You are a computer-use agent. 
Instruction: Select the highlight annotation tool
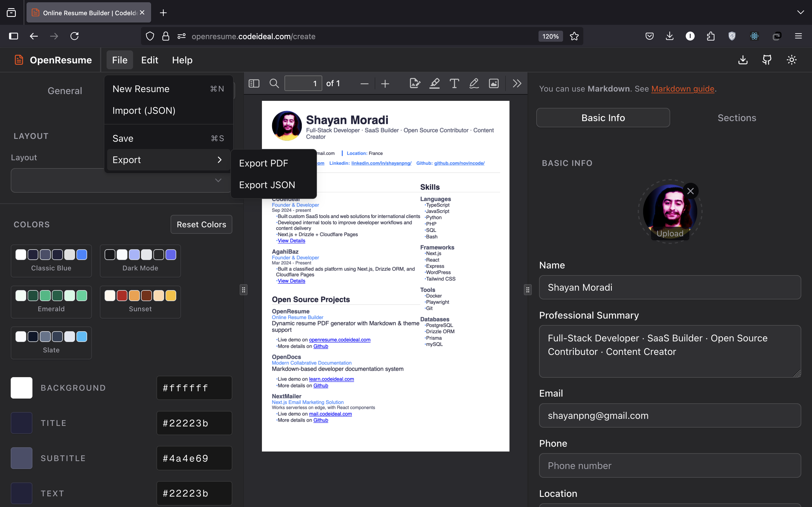tap(434, 83)
